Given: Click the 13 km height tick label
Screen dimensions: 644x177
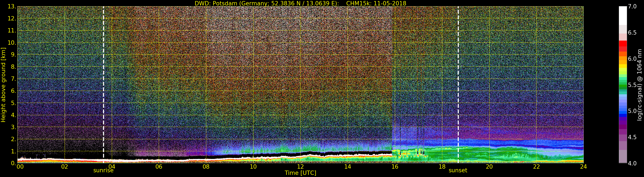Looking at the screenshot, I should click(12, 6).
